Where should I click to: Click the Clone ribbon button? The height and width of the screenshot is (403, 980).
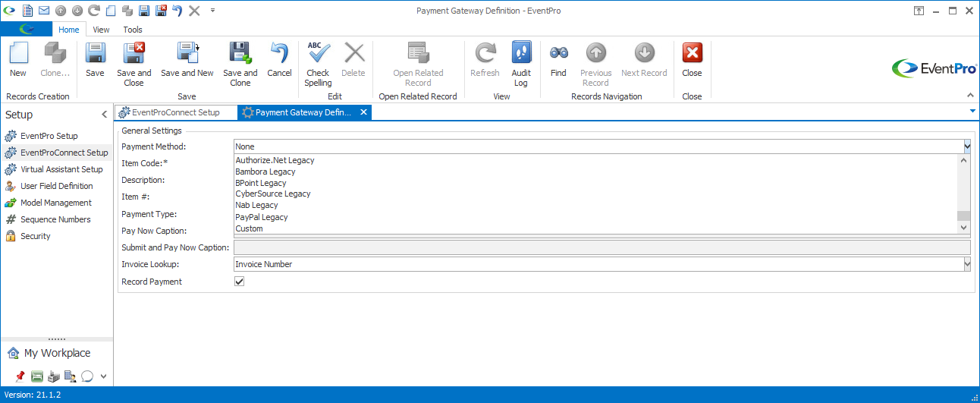pyautogui.click(x=55, y=60)
